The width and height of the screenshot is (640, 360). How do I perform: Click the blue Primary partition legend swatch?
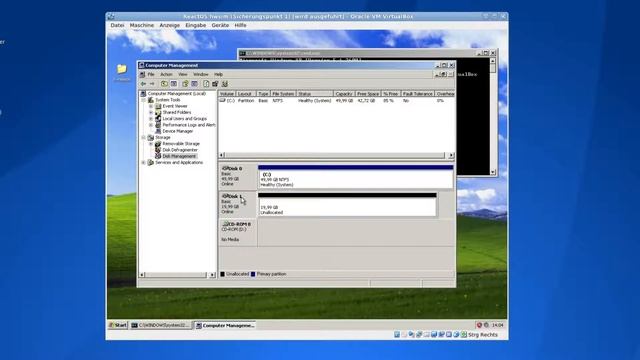point(253,274)
